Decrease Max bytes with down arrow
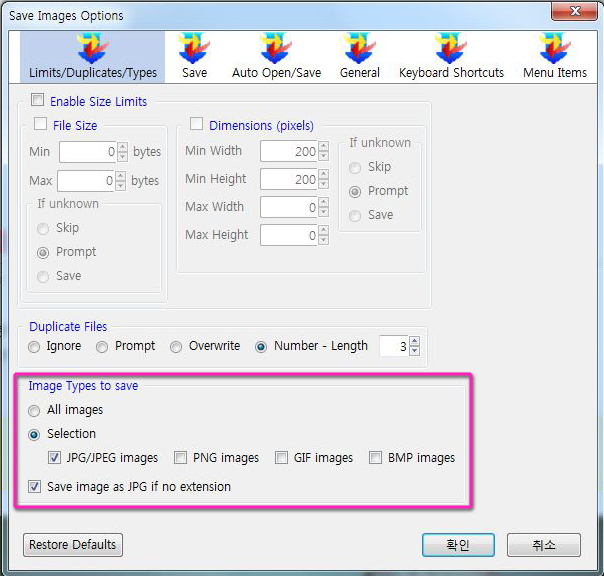The image size is (604, 576). (121, 186)
